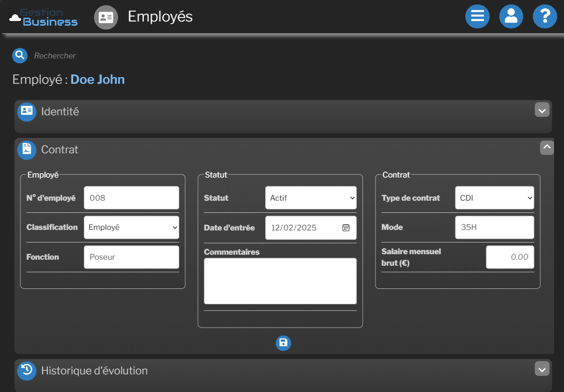This screenshot has height=392, width=564.
Task: Click the Identité section icon
Action: point(26,111)
